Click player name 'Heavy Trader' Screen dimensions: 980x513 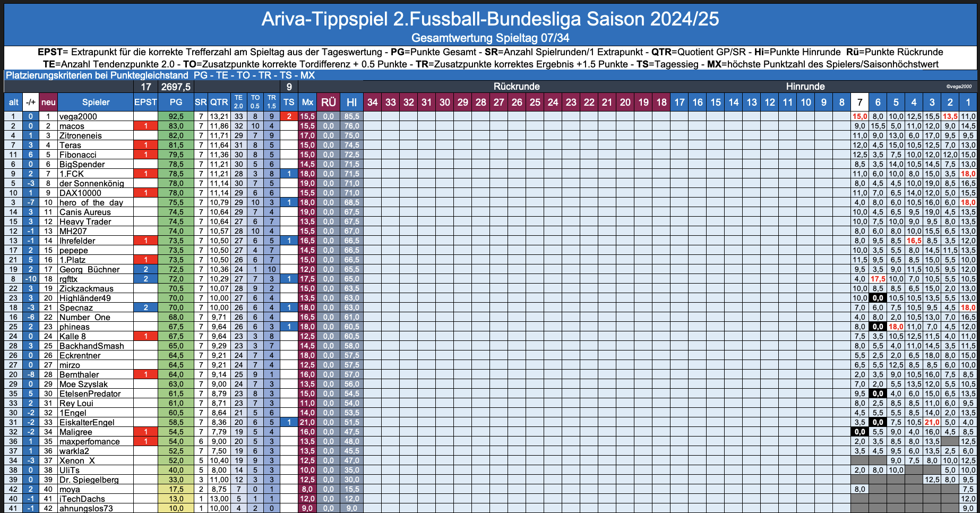coord(85,221)
